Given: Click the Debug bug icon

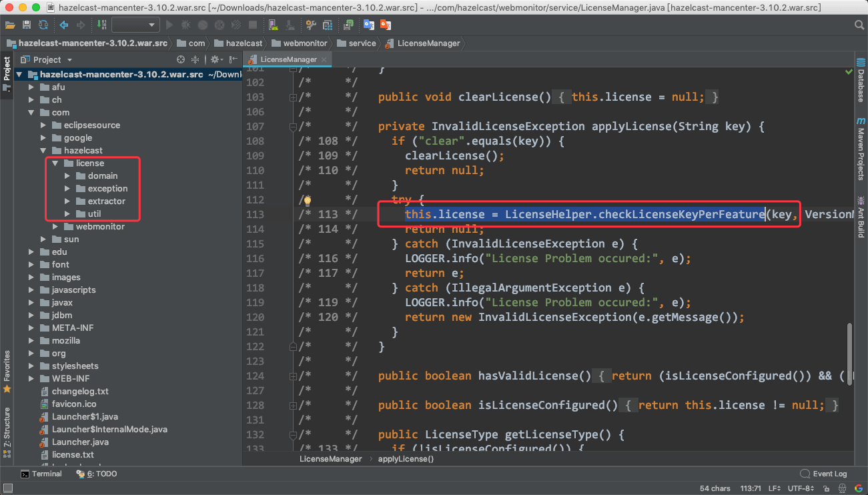Looking at the screenshot, I should point(185,25).
